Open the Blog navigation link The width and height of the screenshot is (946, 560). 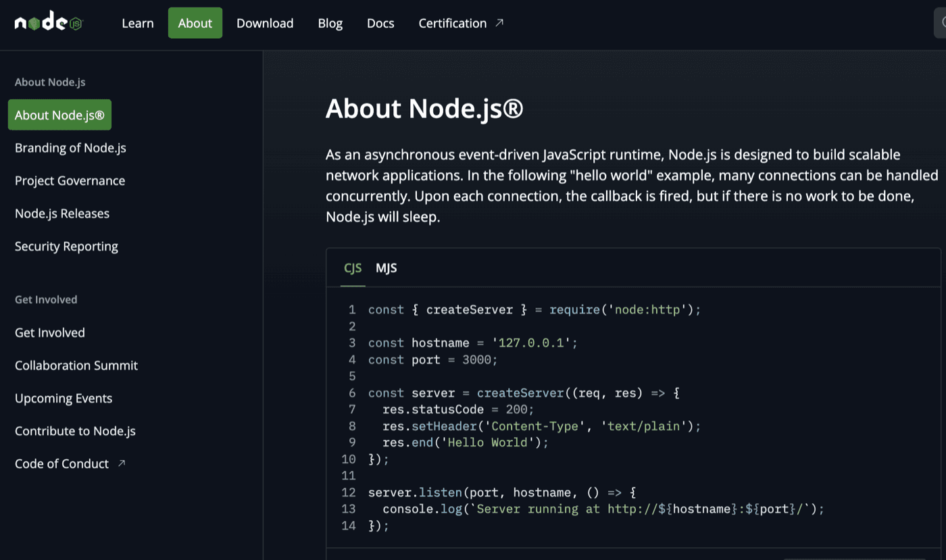[330, 23]
